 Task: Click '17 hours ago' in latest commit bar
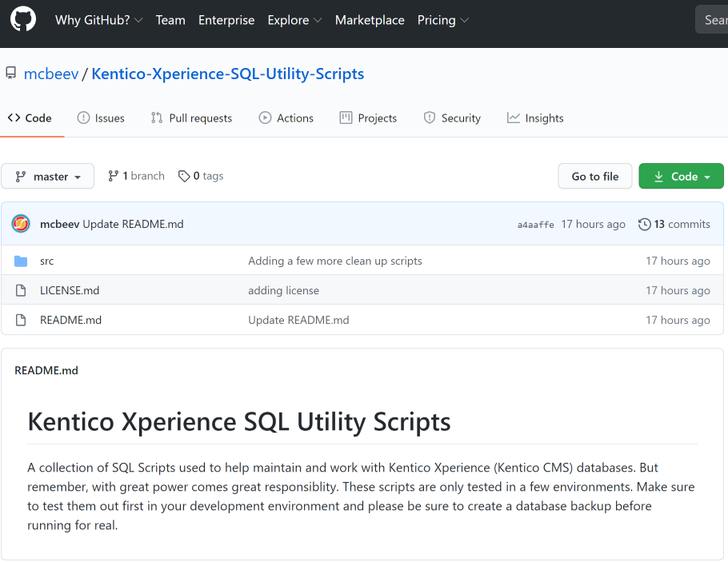(x=593, y=224)
